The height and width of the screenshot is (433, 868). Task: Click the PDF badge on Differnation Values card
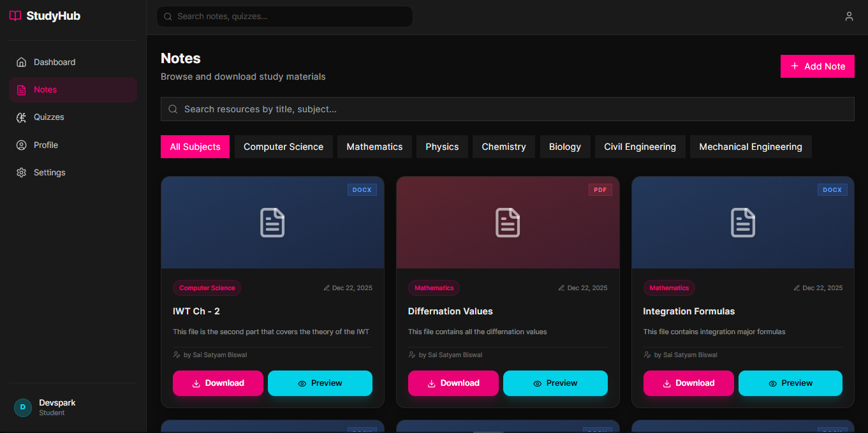click(x=600, y=190)
